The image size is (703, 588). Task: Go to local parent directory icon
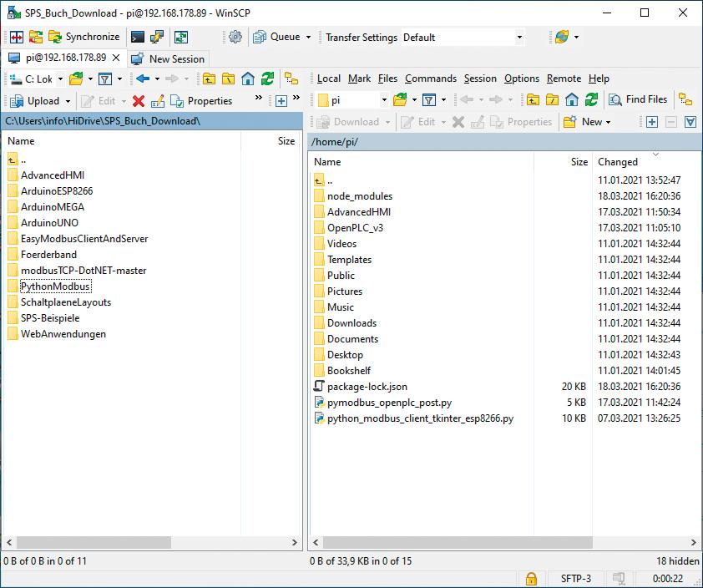point(209,79)
